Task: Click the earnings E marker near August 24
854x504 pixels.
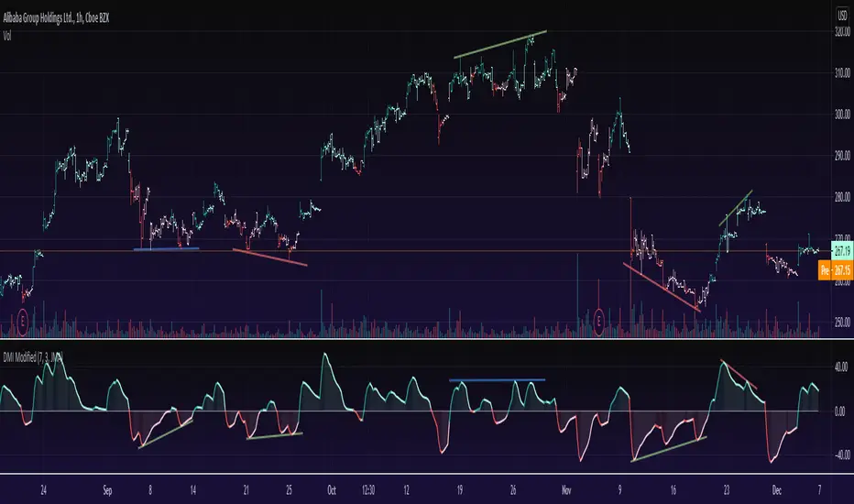Action: click(x=22, y=322)
